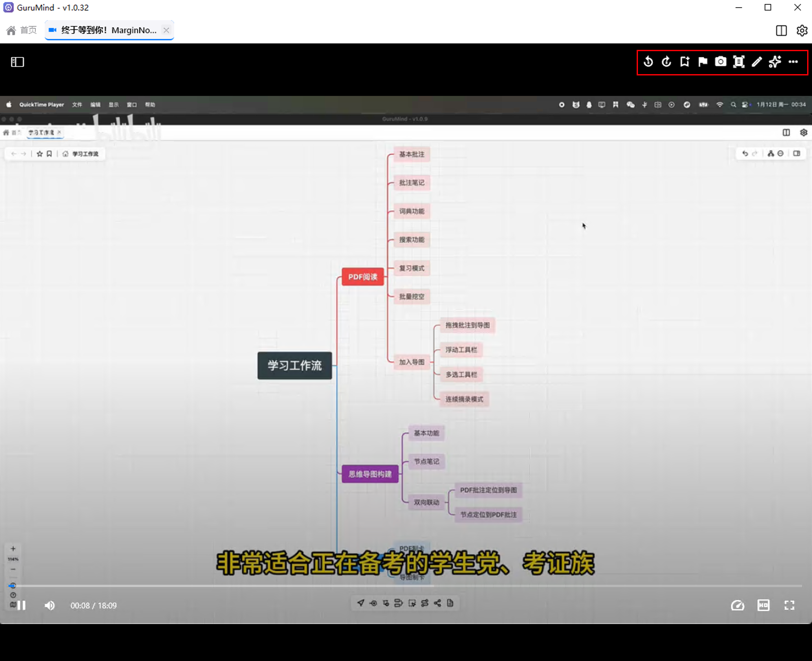Open GuruMind settings gear

click(802, 30)
